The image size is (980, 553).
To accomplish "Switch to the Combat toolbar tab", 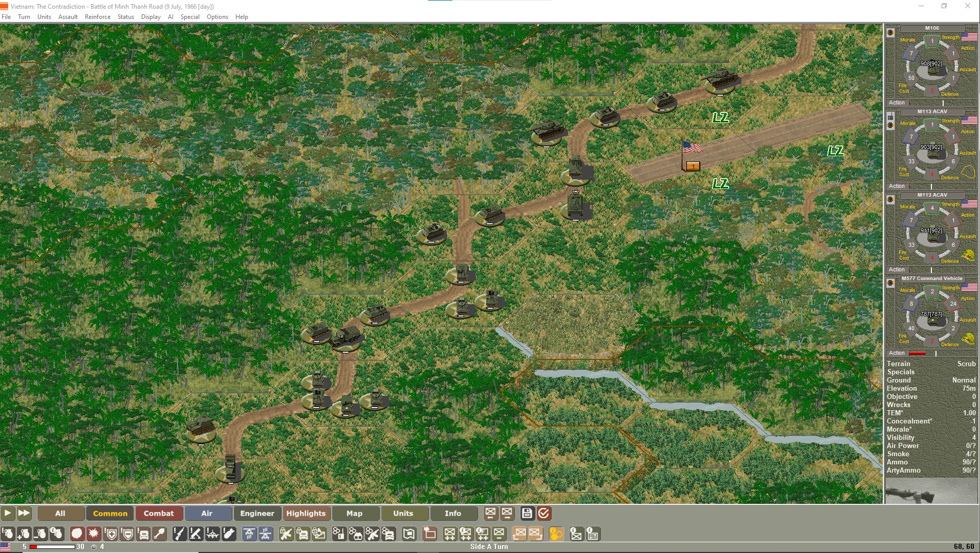I will 159,513.
